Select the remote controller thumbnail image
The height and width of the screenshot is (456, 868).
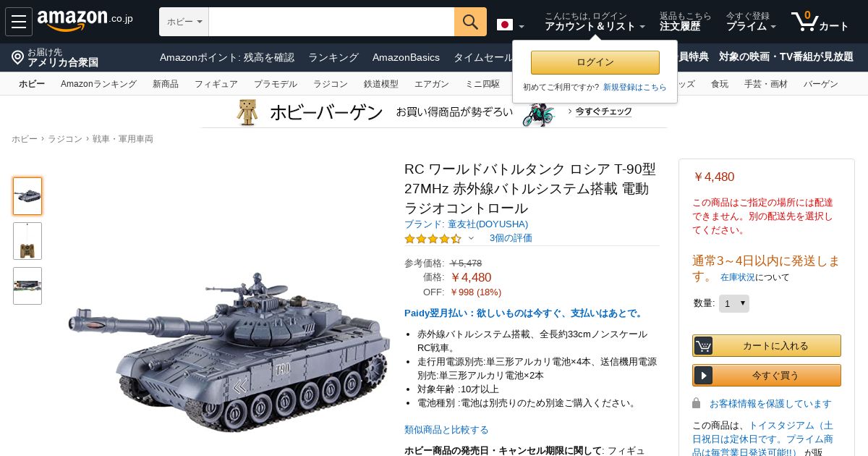coord(27,241)
